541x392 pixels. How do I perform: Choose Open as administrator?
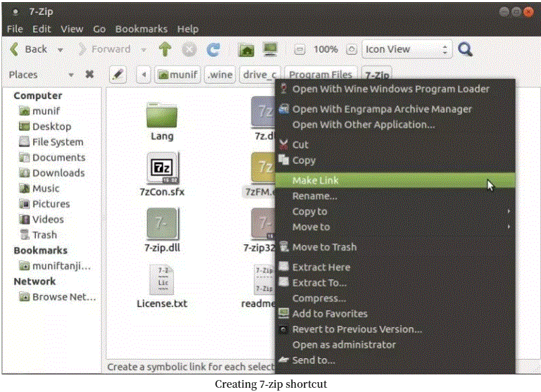click(x=395, y=345)
